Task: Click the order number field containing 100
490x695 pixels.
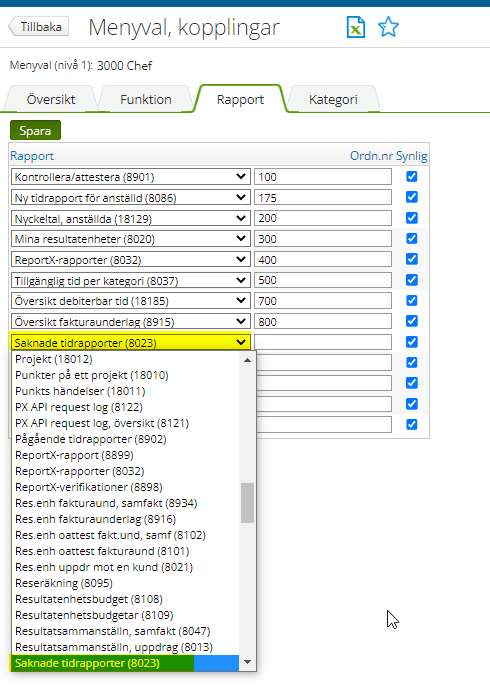Action: coord(323,177)
